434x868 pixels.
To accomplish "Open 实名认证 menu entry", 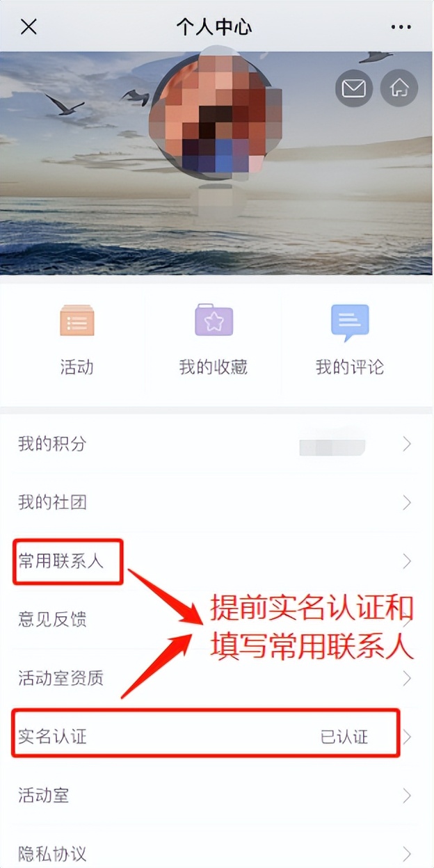I will (217, 737).
